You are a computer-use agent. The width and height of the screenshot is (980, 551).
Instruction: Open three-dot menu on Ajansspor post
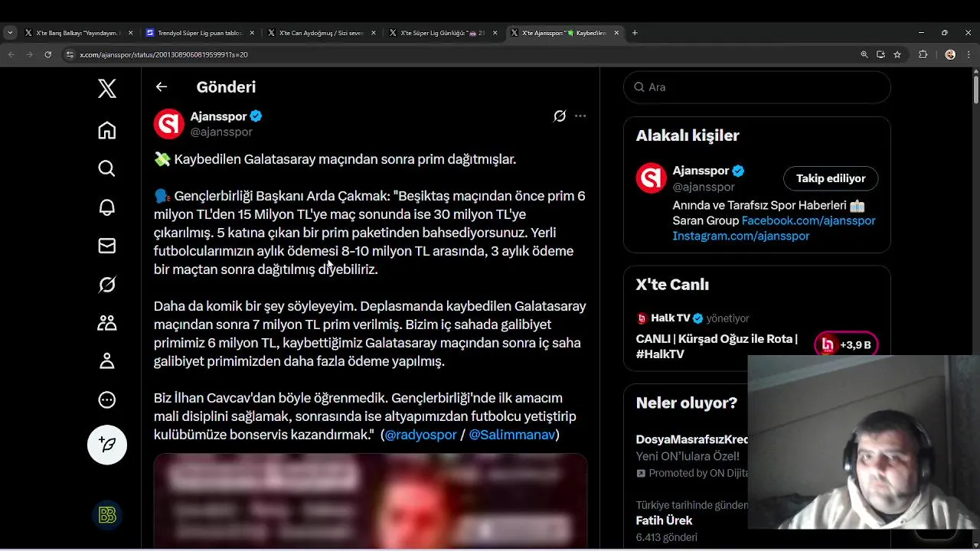pos(580,116)
